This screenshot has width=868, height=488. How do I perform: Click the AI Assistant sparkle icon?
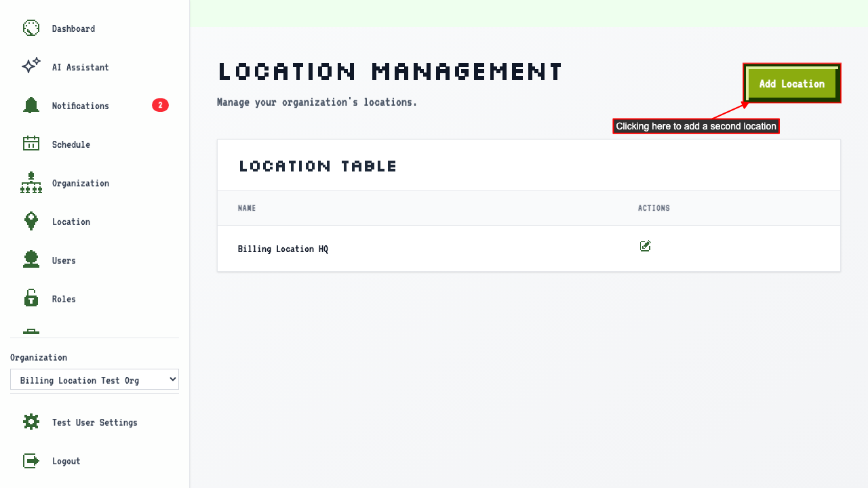[31, 66]
